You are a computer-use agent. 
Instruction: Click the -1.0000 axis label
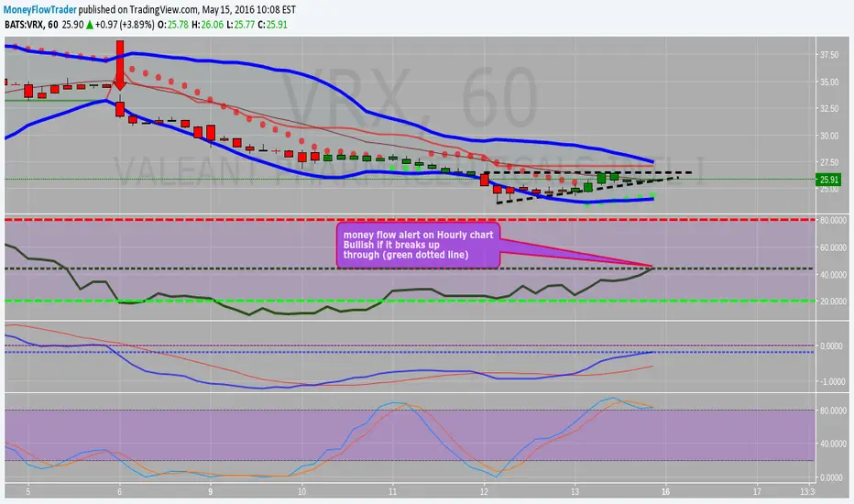tap(833, 381)
